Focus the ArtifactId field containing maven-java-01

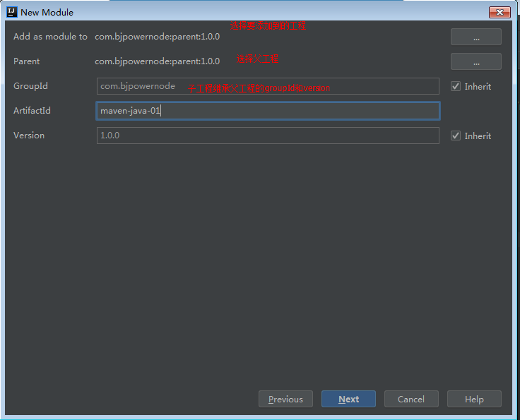point(268,111)
